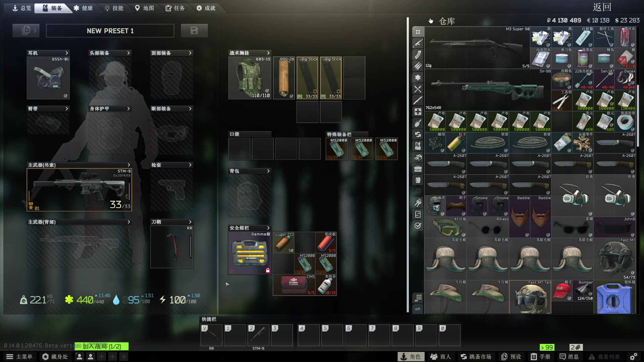Filter the stash by melee weapons (knife icon)

pyautogui.click(x=418, y=101)
